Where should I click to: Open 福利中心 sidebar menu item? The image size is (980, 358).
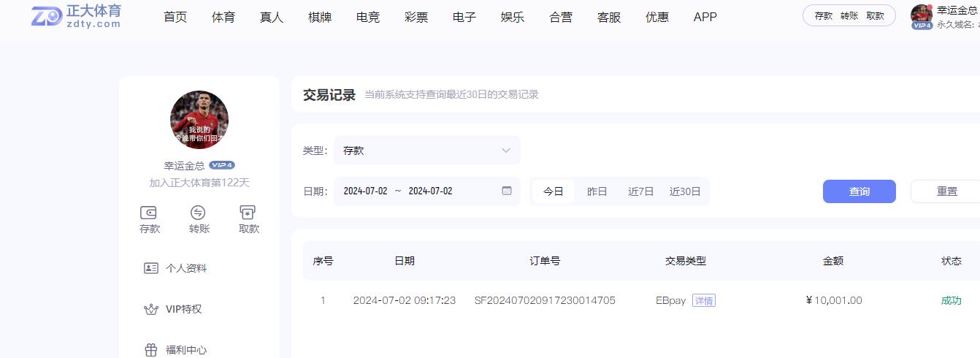coord(186,349)
